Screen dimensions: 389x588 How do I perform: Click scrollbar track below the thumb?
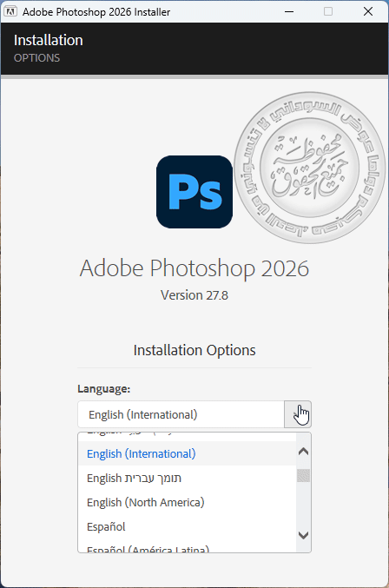tap(303, 505)
